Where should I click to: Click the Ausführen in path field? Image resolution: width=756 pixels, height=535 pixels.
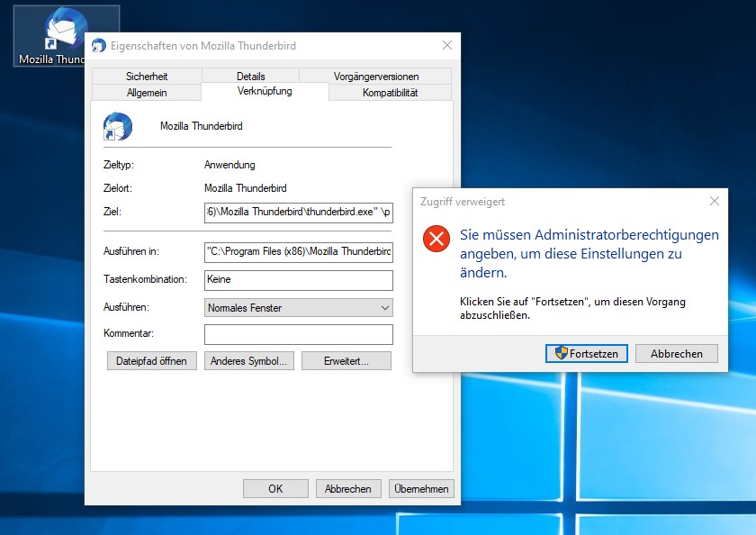point(299,252)
